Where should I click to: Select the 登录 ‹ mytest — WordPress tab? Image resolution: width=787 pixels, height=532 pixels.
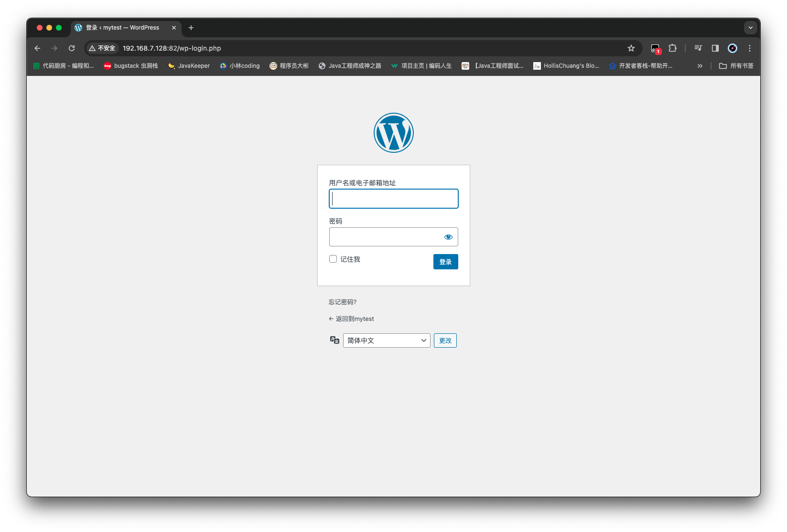126,28
